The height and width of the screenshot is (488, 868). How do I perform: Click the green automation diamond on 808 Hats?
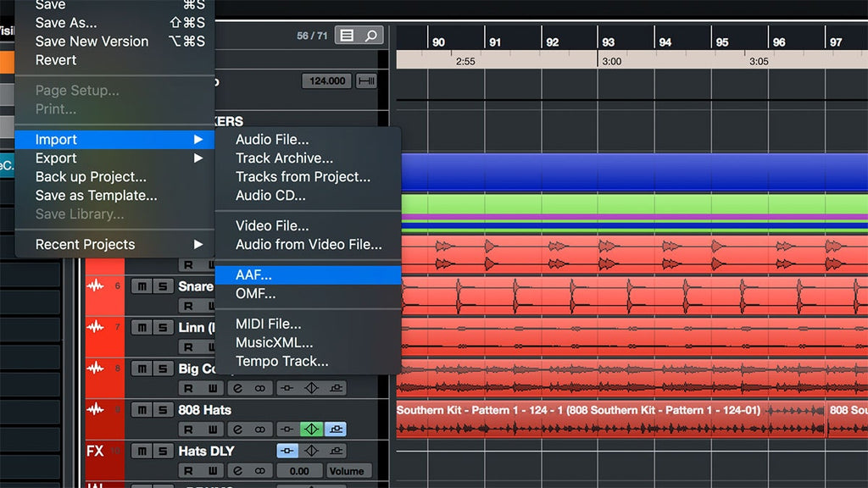(x=312, y=430)
